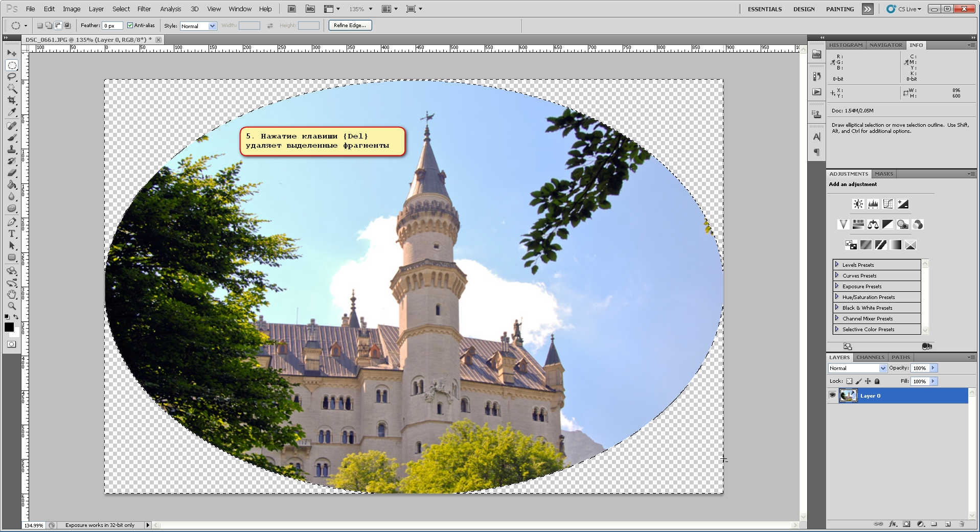This screenshot has width=980, height=532.
Task: Add a Levels adjustment
Action: [873, 204]
